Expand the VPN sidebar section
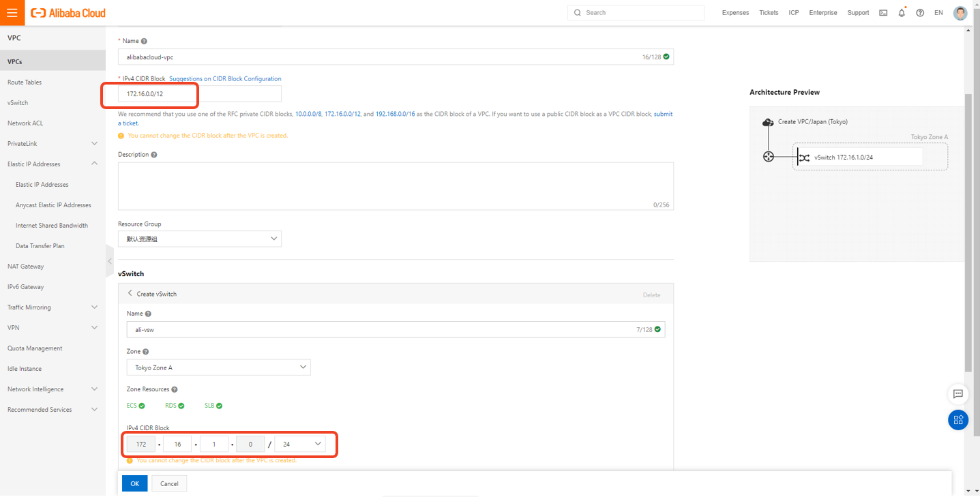This screenshot has height=497, width=980. tap(94, 327)
